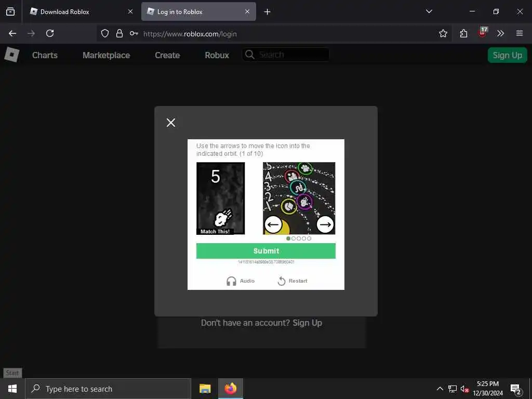Image resolution: width=532 pixels, height=399 pixels.
Task: Click the Sign Up link below the dialog
Action: pos(308,323)
